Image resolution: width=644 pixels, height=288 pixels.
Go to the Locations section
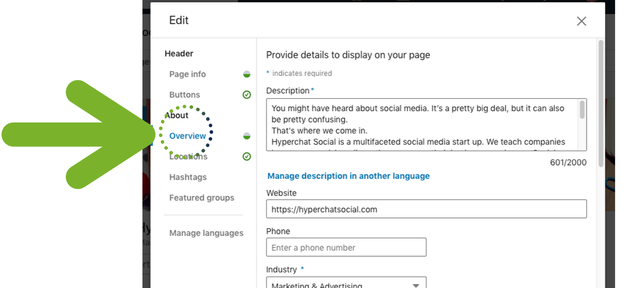(188, 156)
